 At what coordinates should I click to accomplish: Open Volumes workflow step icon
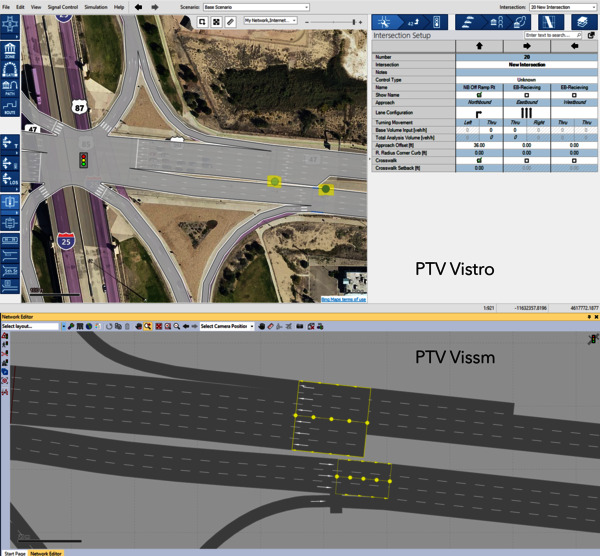[x=413, y=22]
